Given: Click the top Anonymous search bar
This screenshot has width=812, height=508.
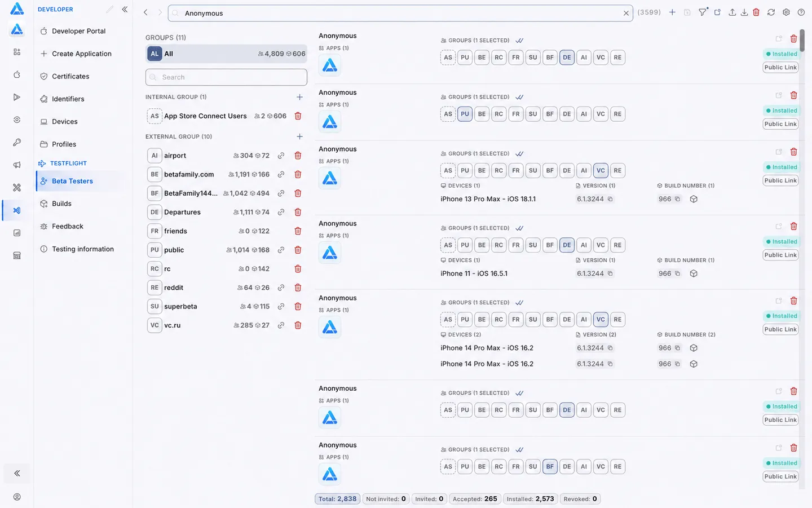Looking at the screenshot, I should click(x=400, y=13).
